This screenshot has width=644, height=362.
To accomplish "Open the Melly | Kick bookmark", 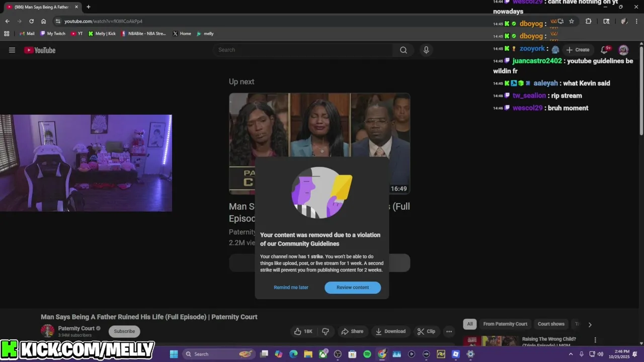I will pyautogui.click(x=102, y=34).
